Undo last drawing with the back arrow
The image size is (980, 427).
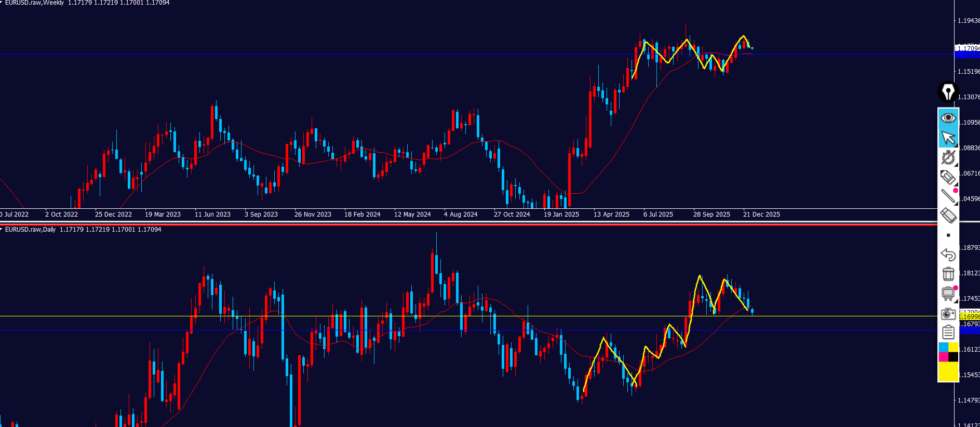[948, 255]
